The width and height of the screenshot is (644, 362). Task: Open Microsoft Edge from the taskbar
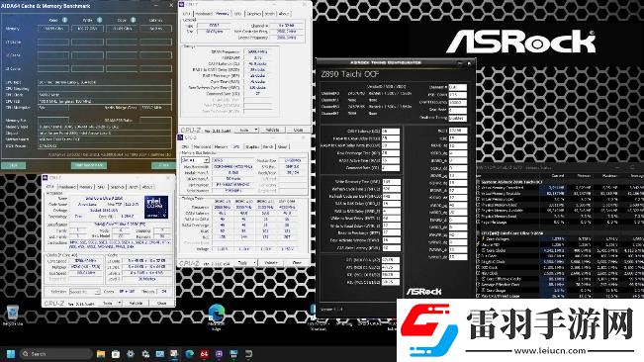pyautogui.click(x=189, y=354)
